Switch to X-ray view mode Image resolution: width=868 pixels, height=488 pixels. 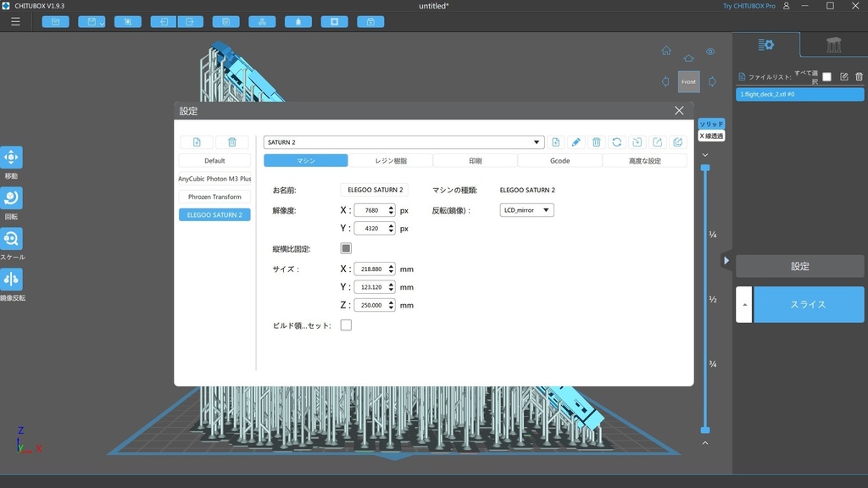(711, 136)
